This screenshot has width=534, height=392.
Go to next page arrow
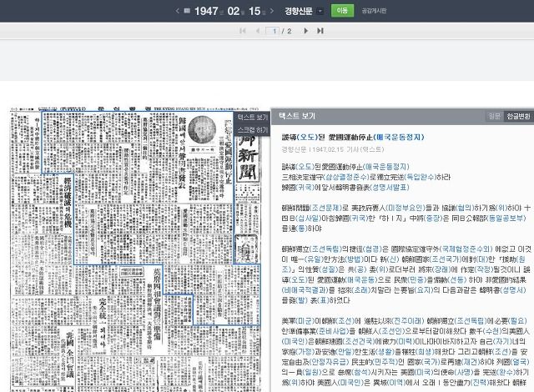(306, 31)
